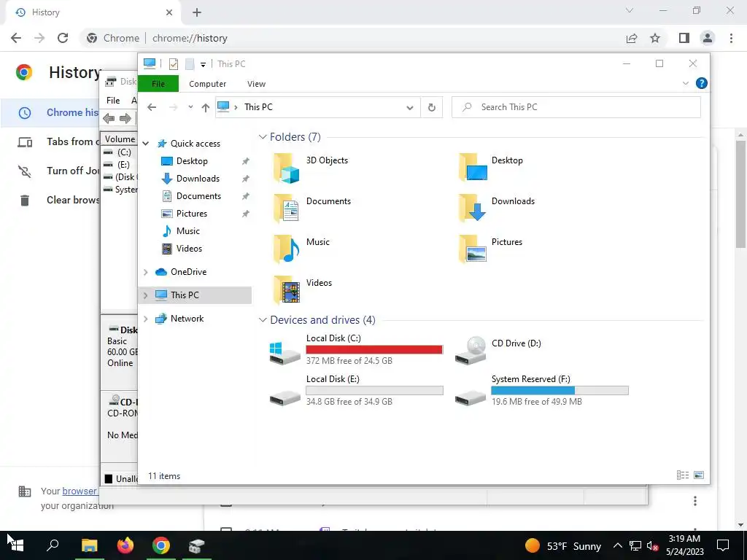Open Chrome profile avatar menu
Screen dimensions: 747x560
point(708,38)
